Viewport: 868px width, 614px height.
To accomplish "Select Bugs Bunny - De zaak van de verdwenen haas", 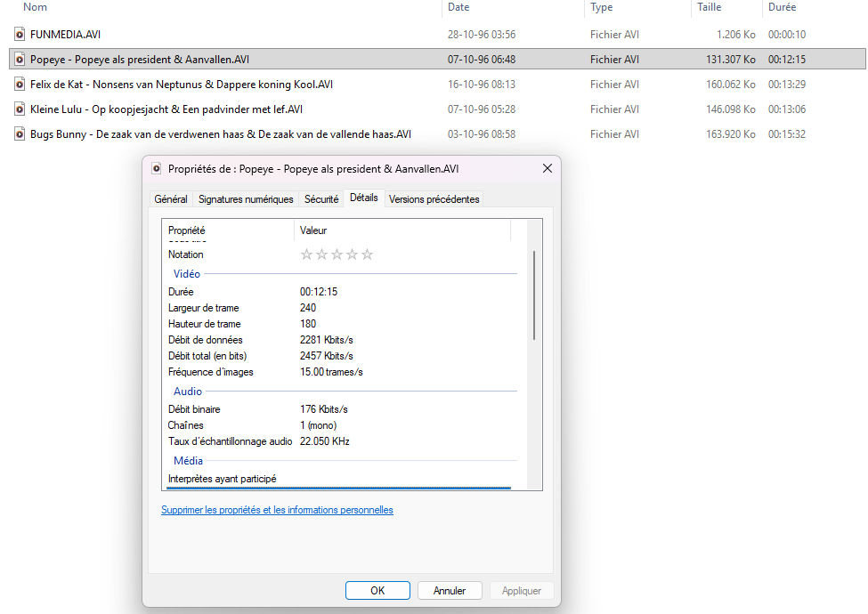I will coord(220,133).
